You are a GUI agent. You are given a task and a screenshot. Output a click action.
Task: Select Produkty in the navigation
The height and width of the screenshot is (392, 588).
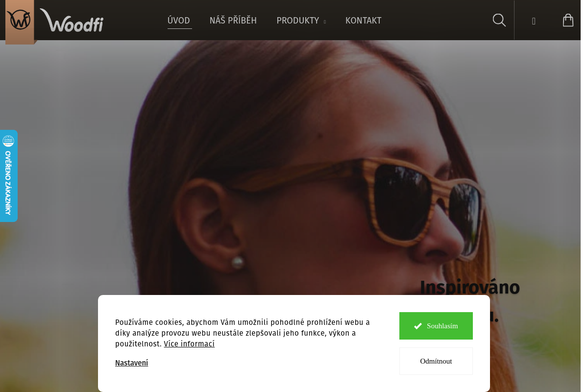tap(297, 21)
